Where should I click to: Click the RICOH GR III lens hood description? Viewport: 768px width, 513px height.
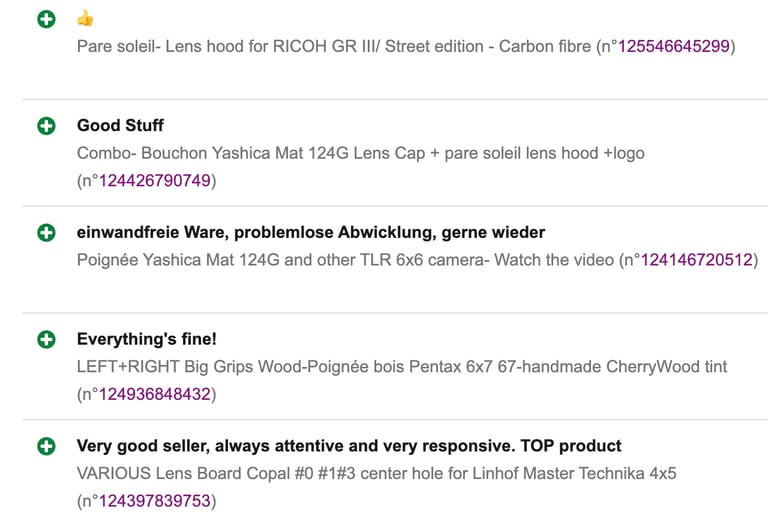click(x=335, y=47)
